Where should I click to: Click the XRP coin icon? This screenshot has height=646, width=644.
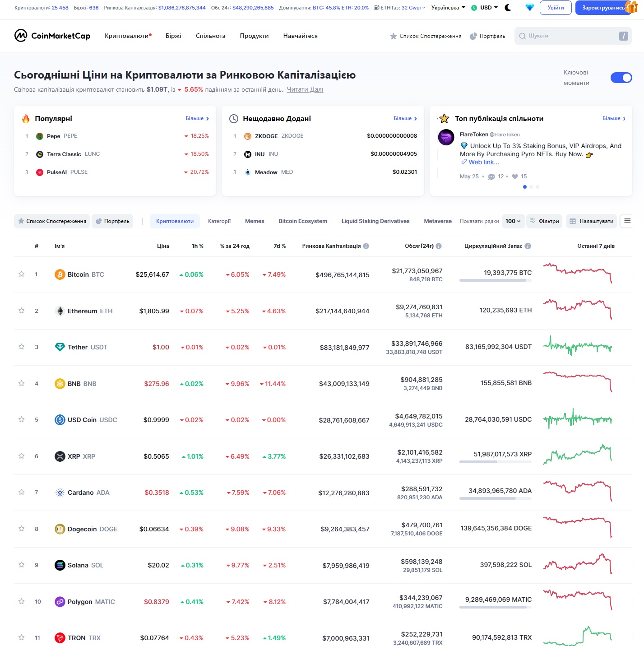point(60,456)
